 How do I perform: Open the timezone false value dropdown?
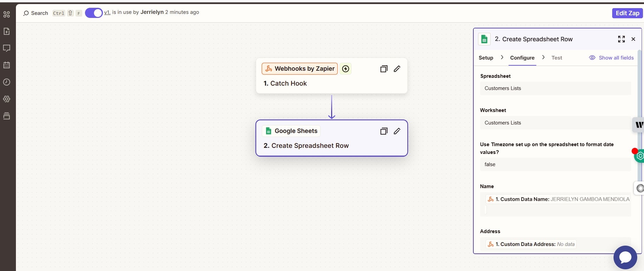coord(555,164)
